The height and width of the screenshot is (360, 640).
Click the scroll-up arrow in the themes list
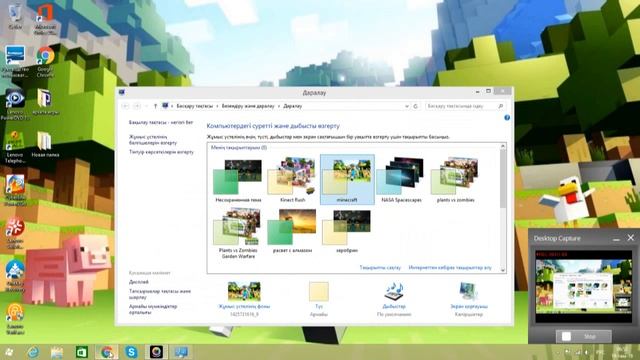point(503,146)
